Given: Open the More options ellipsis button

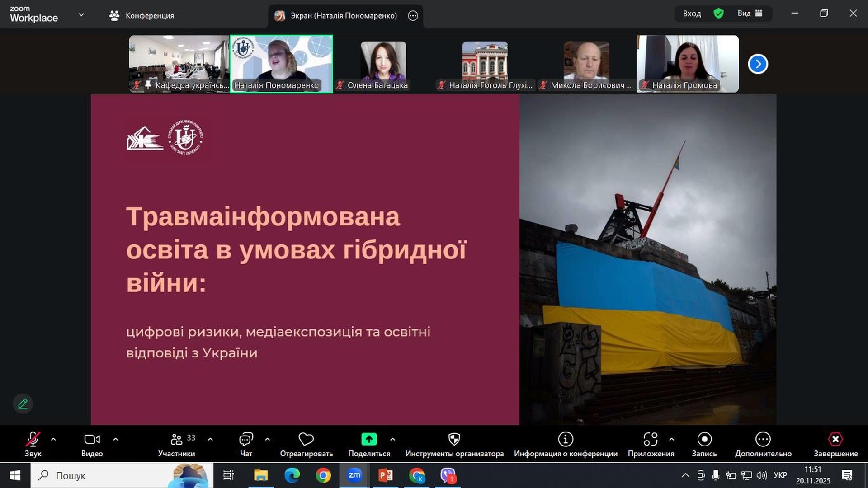Looking at the screenshot, I should [763, 439].
